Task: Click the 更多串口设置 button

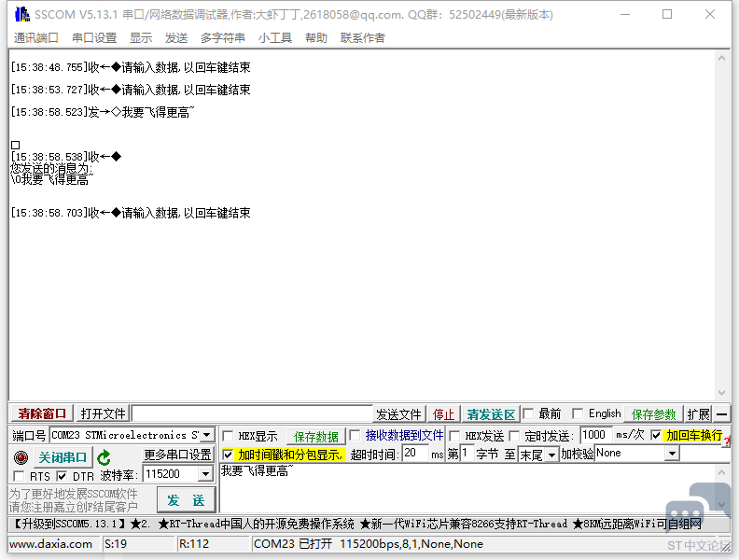Action: point(177,455)
